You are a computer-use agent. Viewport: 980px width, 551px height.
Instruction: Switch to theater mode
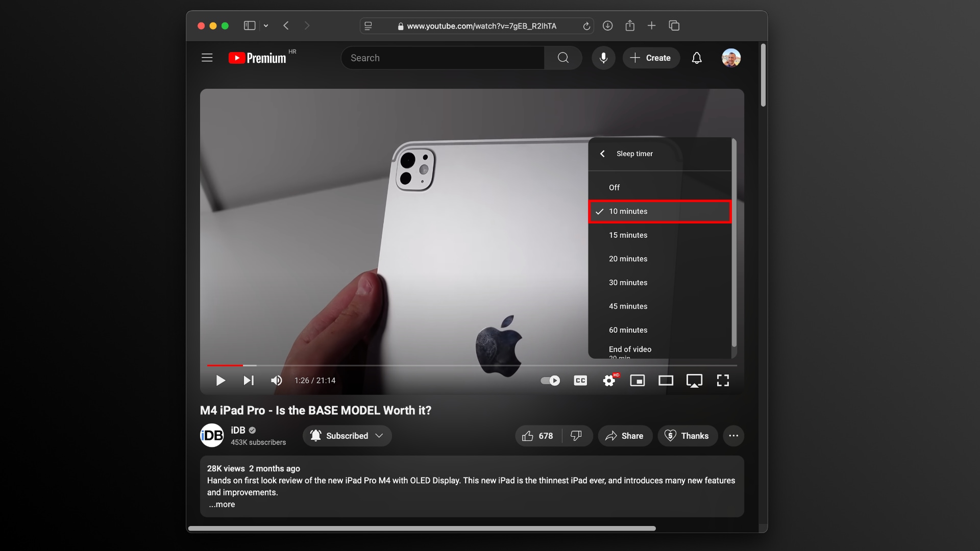click(666, 381)
